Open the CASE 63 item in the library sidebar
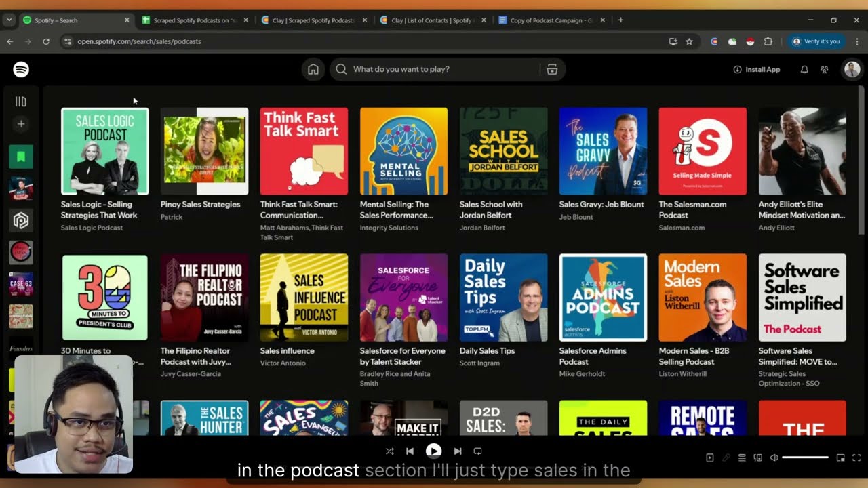Screen dimensions: 868x488 pos(21,283)
